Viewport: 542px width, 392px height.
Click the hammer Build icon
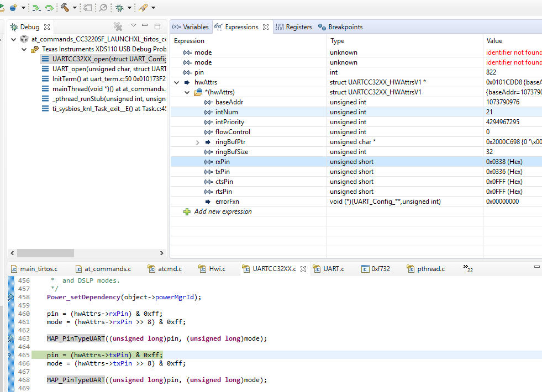(65, 8)
